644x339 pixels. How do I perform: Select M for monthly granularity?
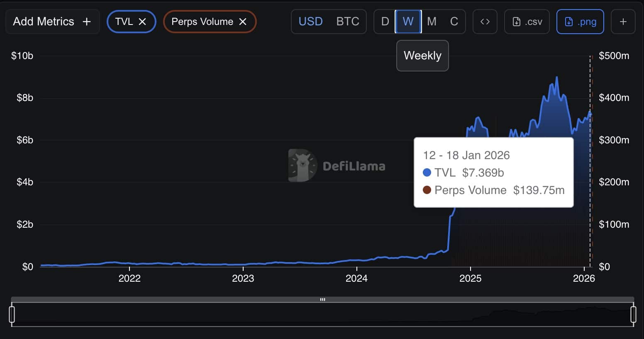tap(432, 22)
